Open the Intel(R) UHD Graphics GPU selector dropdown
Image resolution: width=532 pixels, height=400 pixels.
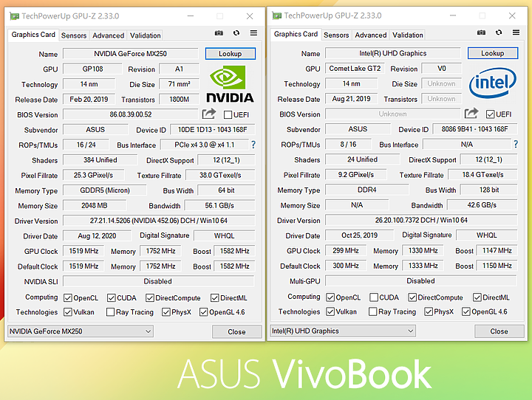(x=343, y=331)
